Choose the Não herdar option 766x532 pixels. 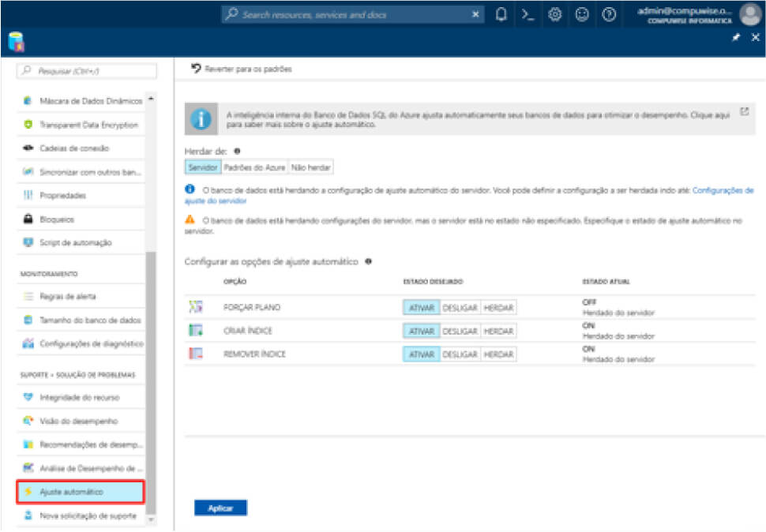coord(311,167)
